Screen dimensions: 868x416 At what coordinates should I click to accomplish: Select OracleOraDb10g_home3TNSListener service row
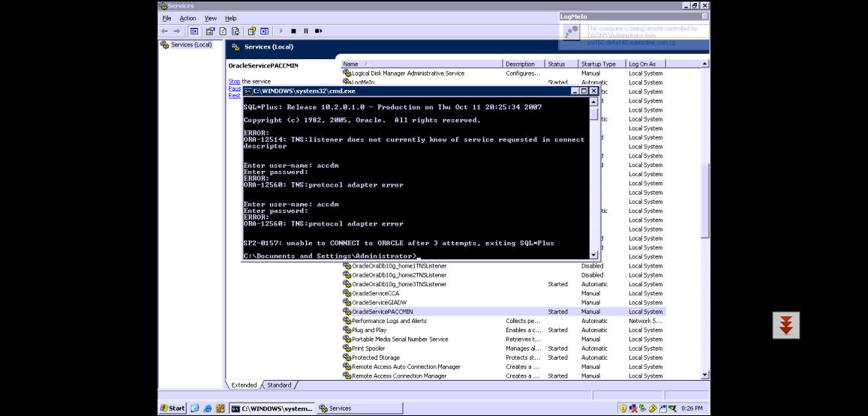click(x=503, y=284)
